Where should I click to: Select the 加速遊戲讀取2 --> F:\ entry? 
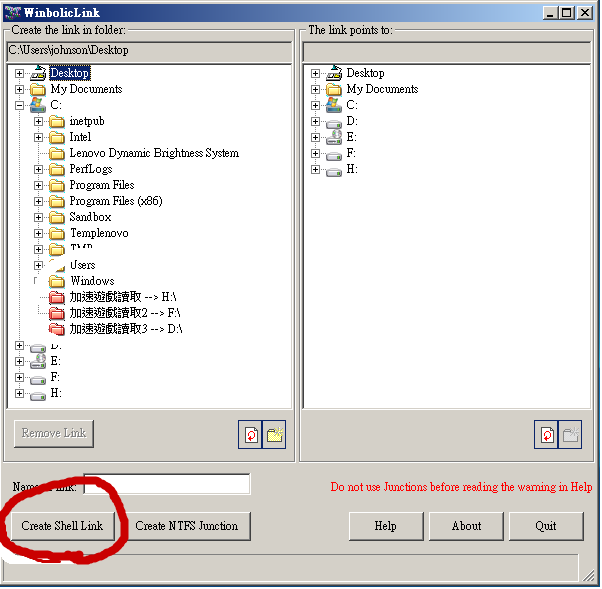(x=125, y=313)
